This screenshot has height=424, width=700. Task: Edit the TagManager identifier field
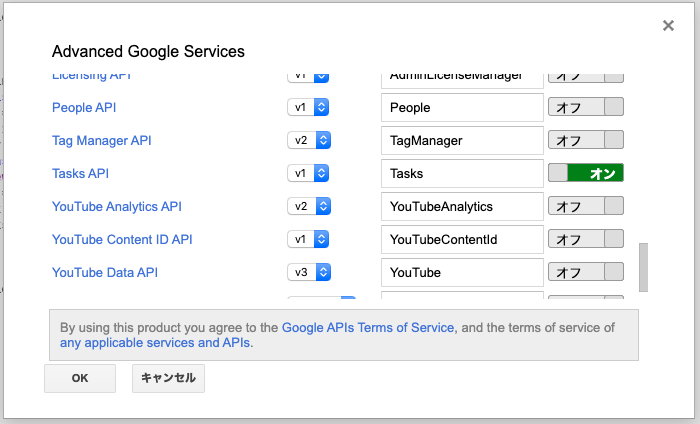click(462, 141)
